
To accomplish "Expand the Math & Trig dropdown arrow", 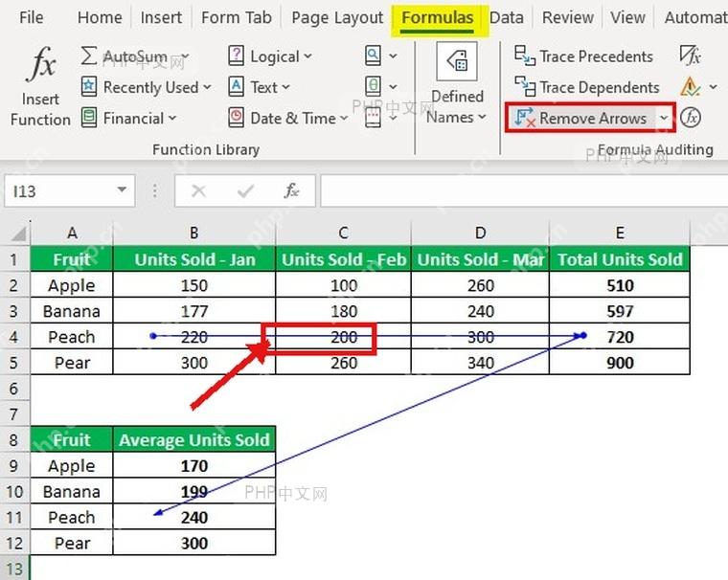I will point(393,87).
